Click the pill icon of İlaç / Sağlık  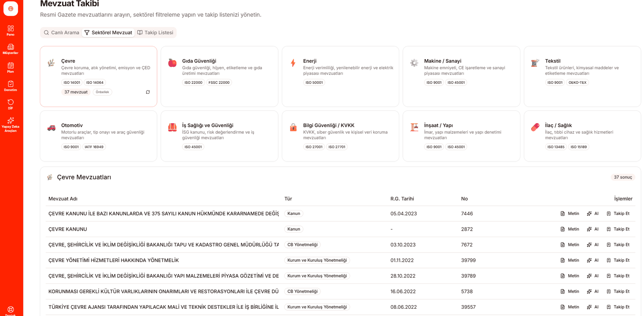[535, 127]
